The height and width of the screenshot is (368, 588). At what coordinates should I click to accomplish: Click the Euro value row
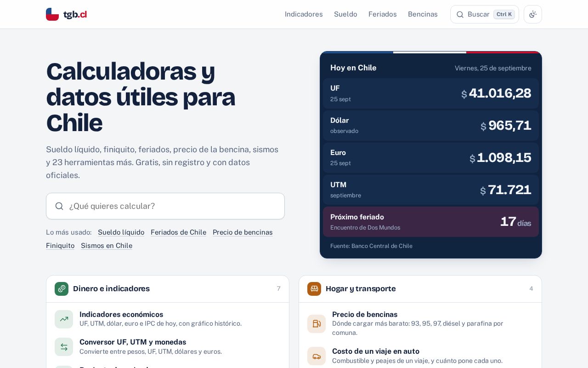[x=431, y=158]
